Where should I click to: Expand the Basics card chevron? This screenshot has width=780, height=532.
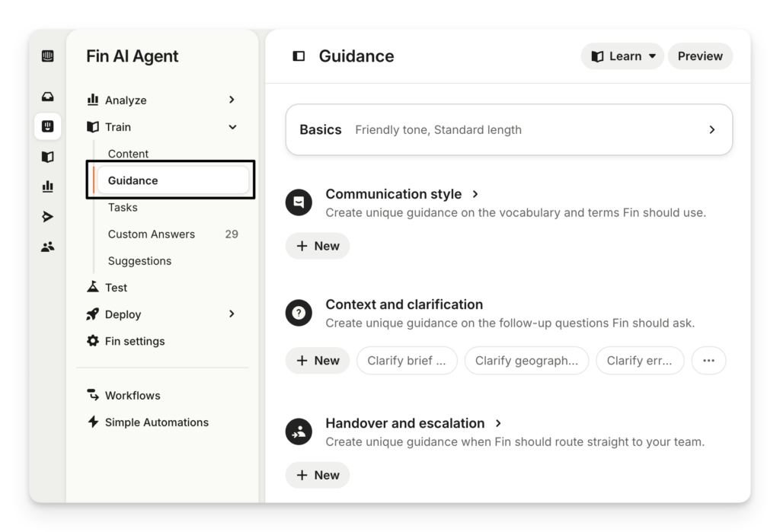tap(712, 130)
